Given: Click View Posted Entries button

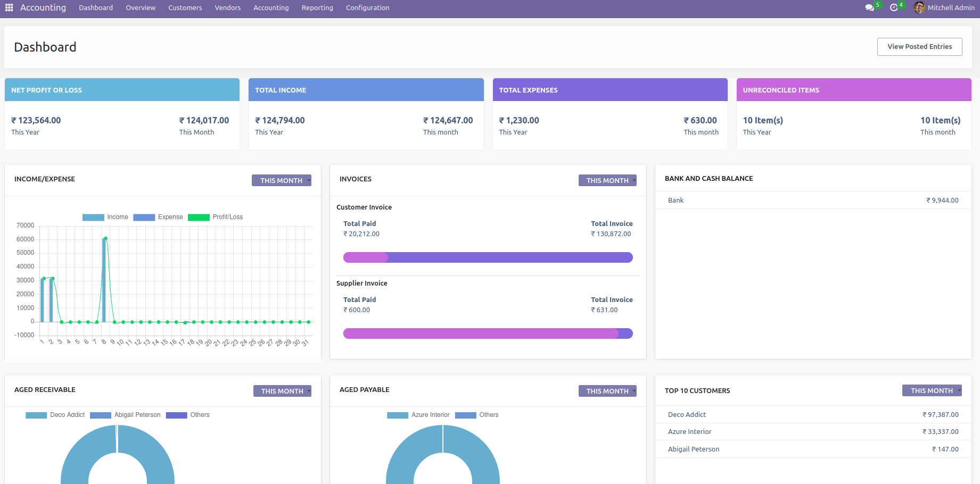Looking at the screenshot, I should point(919,47).
